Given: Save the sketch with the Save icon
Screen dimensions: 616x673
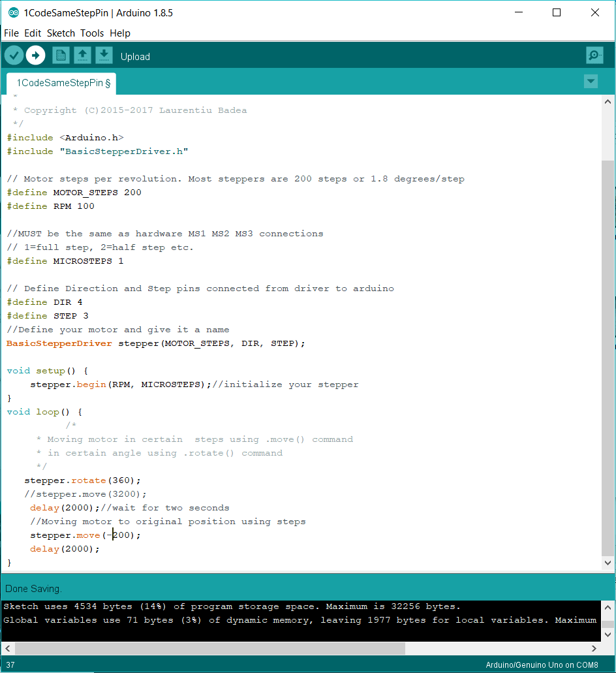Looking at the screenshot, I should pos(104,55).
